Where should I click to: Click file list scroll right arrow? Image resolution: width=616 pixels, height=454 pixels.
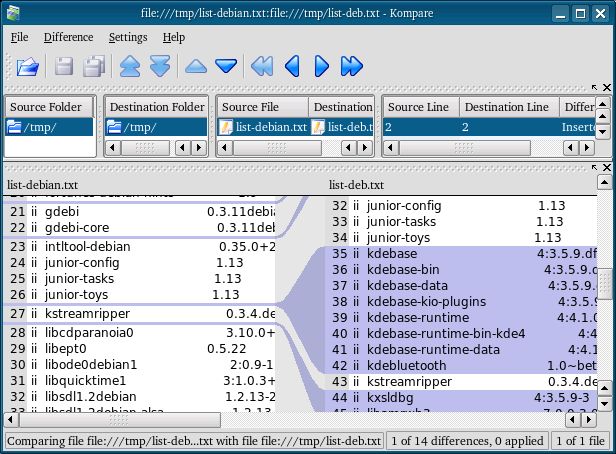[365, 148]
